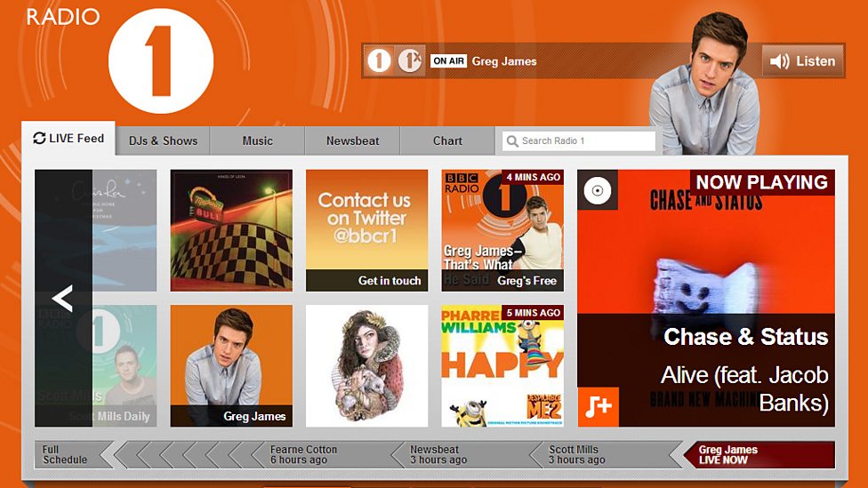
Task: Open the faded Chris Rea album tile
Action: pyautogui.click(x=125, y=230)
